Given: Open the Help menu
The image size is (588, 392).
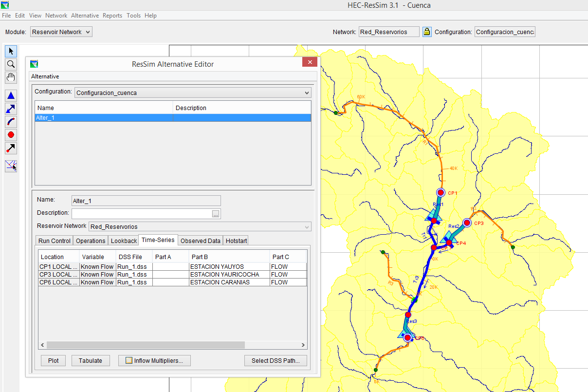Looking at the screenshot, I should (151, 16).
